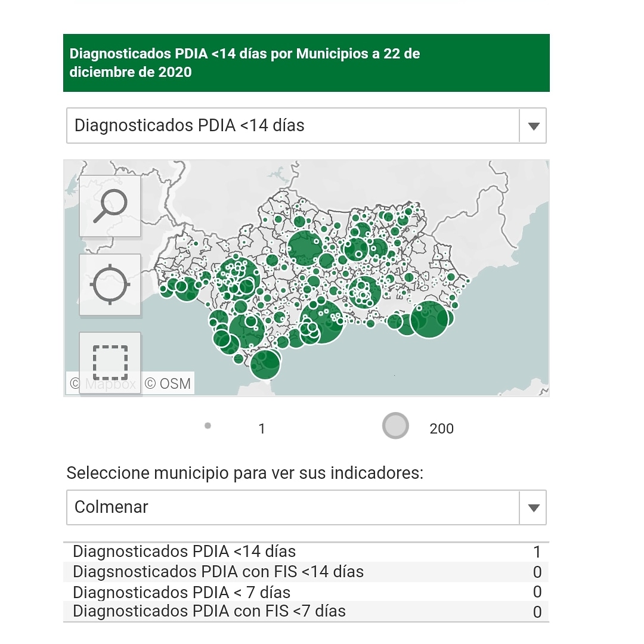Click 'Seleccione municipio para ver sus indicadores' label

[245, 473]
